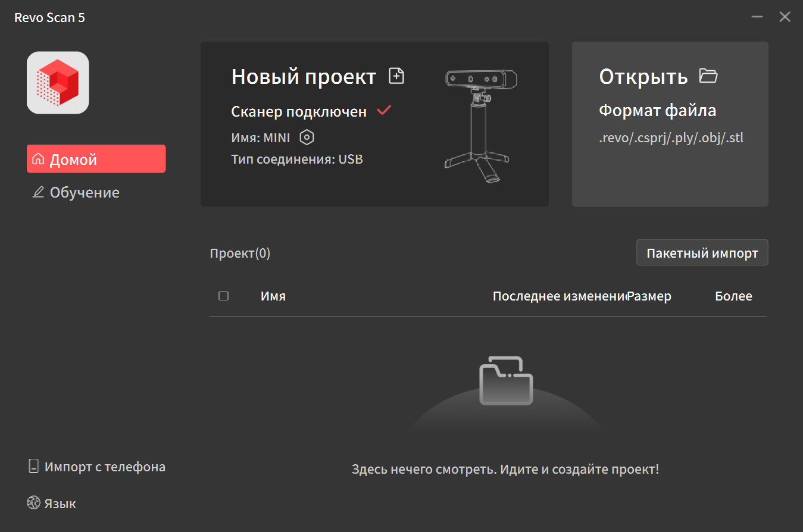Open the Язык language option
Image resolution: width=803 pixels, height=532 pixels.
point(52,503)
